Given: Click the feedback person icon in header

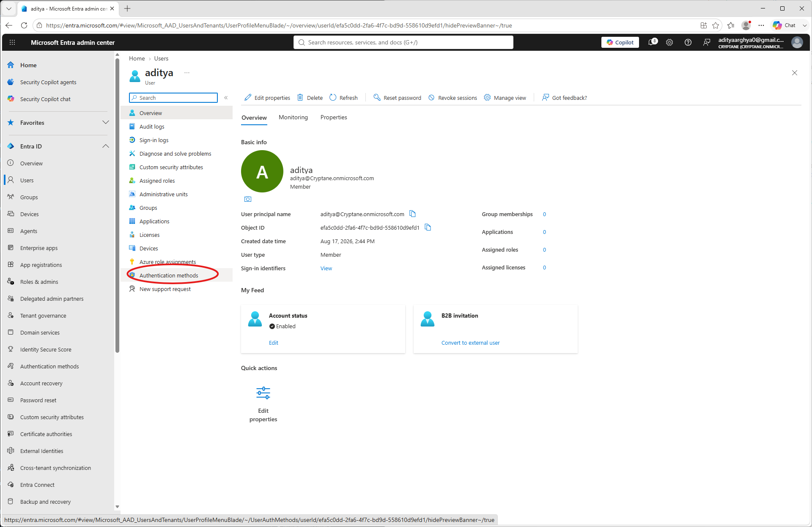Looking at the screenshot, I should (x=707, y=42).
